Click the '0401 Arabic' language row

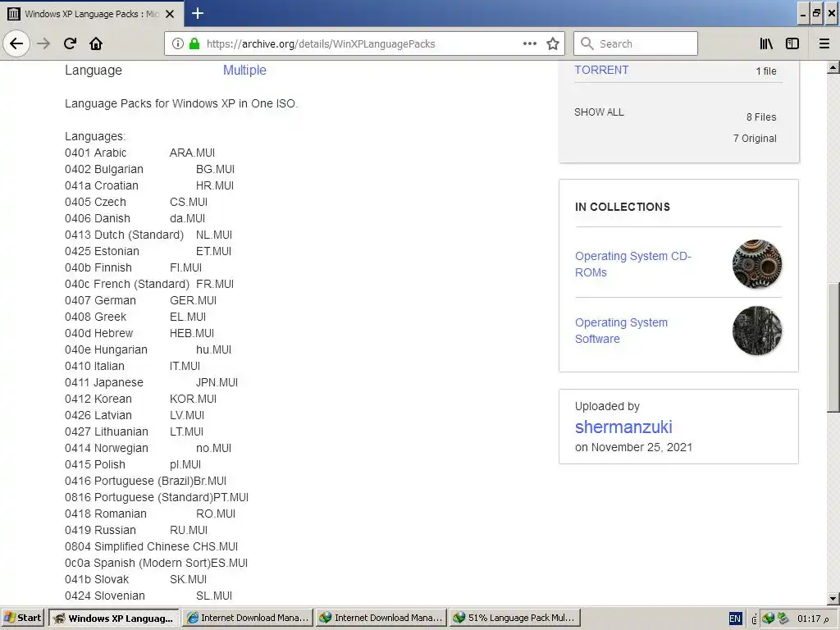pos(139,153)
